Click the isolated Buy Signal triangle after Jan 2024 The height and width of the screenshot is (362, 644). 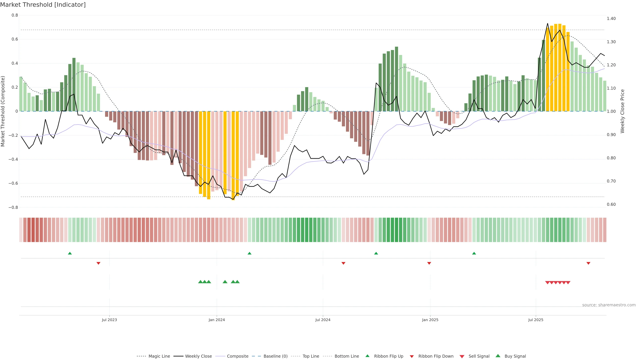pos(225,282)
